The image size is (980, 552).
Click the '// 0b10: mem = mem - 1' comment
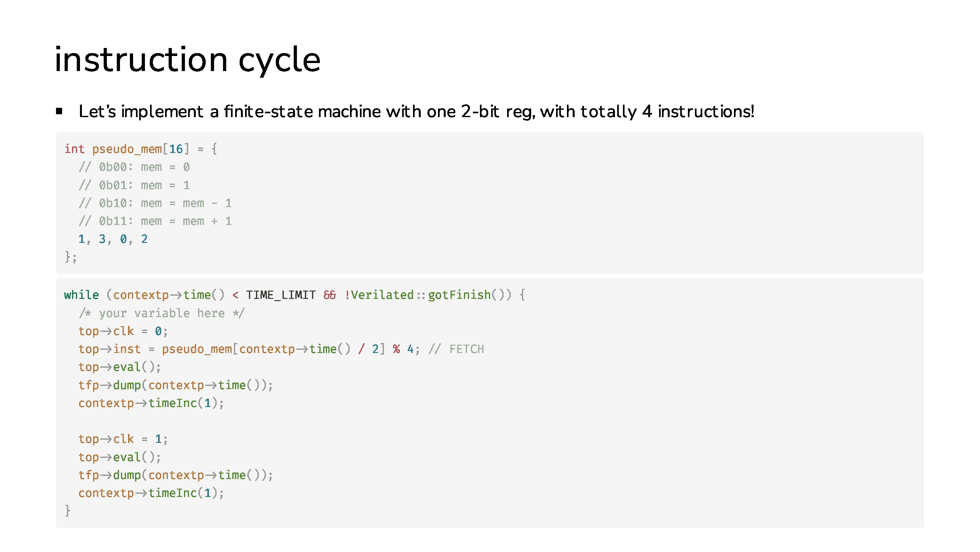(155, 203)
